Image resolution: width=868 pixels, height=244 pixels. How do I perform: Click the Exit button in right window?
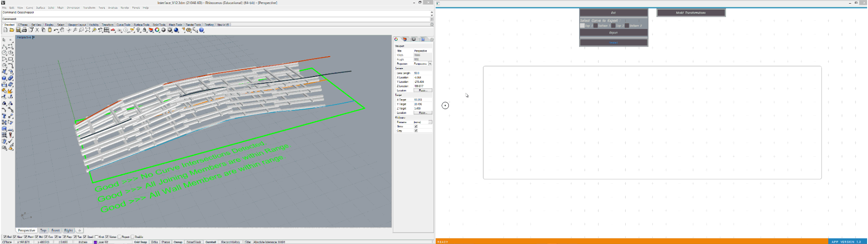pos(613,13)
